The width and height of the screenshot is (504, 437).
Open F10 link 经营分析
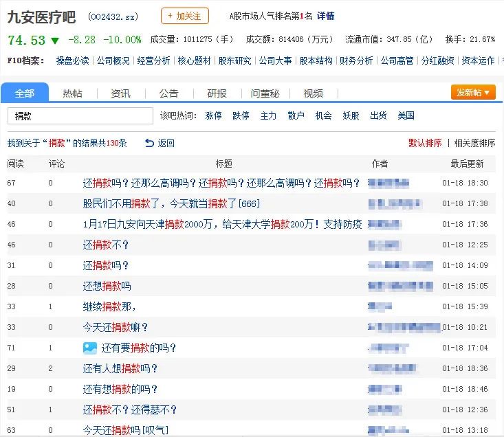[153, 60]
